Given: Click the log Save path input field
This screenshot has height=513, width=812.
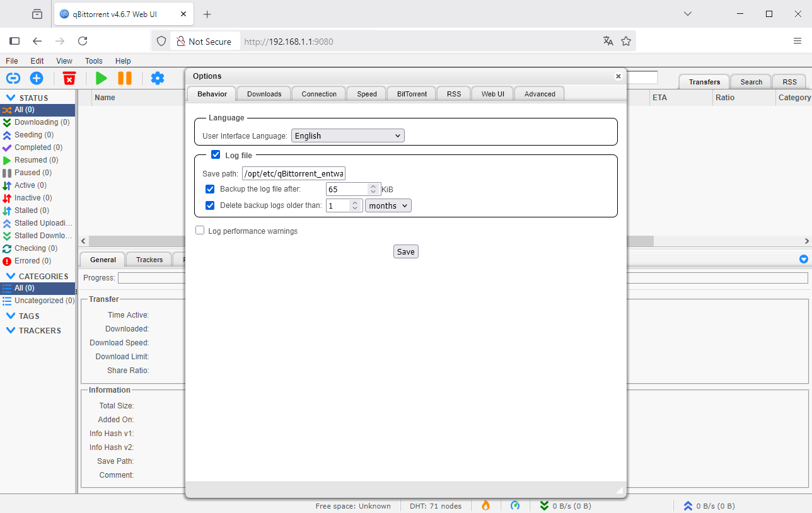Looking at the screenshot, I should point(294,174).
